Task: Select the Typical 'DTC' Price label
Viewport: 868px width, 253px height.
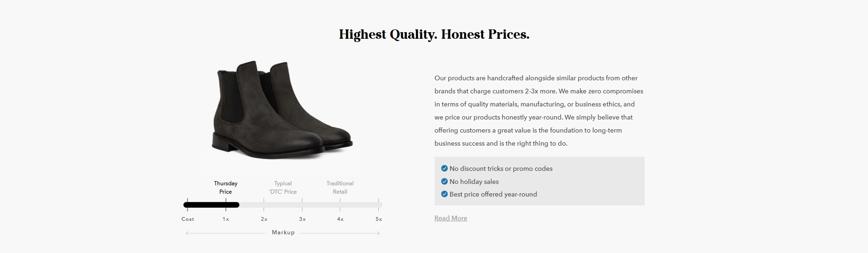Action: [283, 188]
